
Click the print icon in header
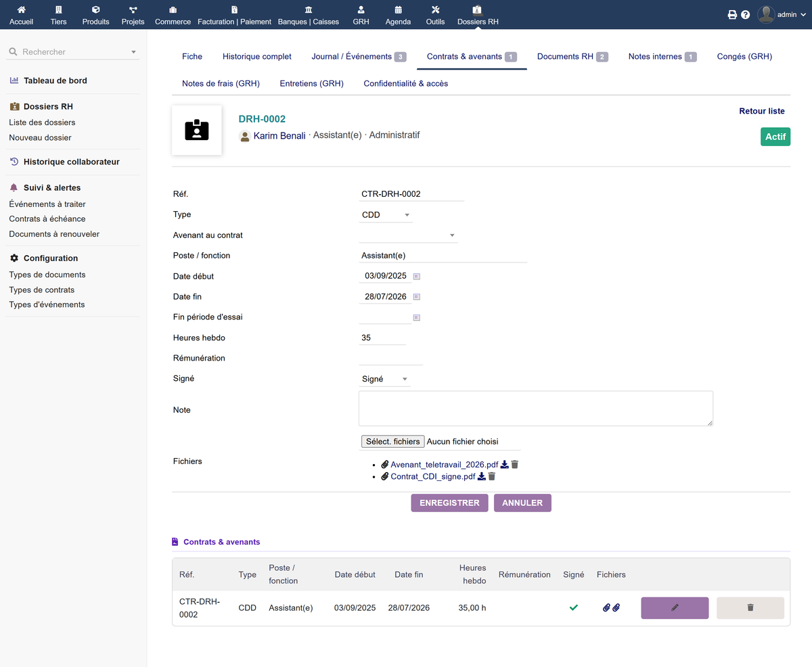pyautogui.click(x=732, y=14)
